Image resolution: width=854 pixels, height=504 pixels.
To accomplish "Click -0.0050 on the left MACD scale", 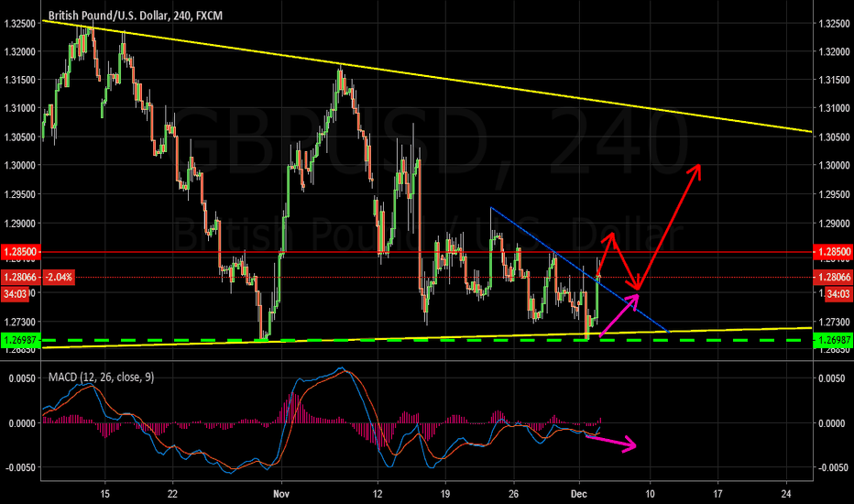I will tap(20, 467).
